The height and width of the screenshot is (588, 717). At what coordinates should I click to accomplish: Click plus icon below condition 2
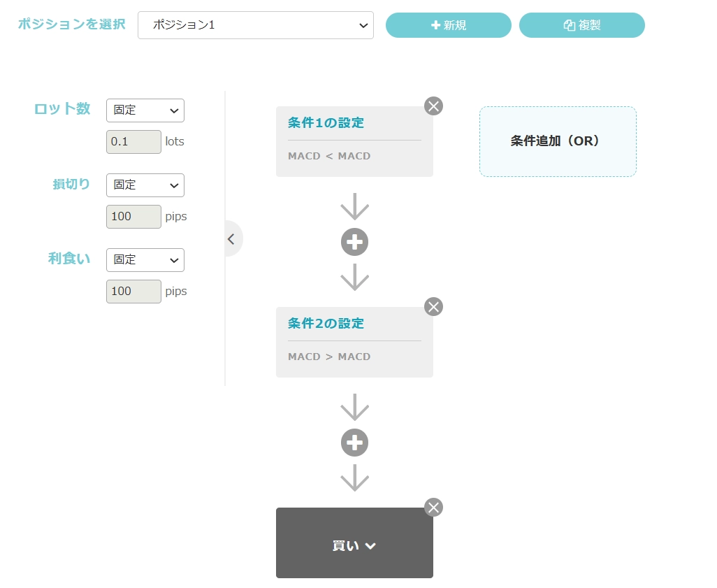[x=354, y=443]
